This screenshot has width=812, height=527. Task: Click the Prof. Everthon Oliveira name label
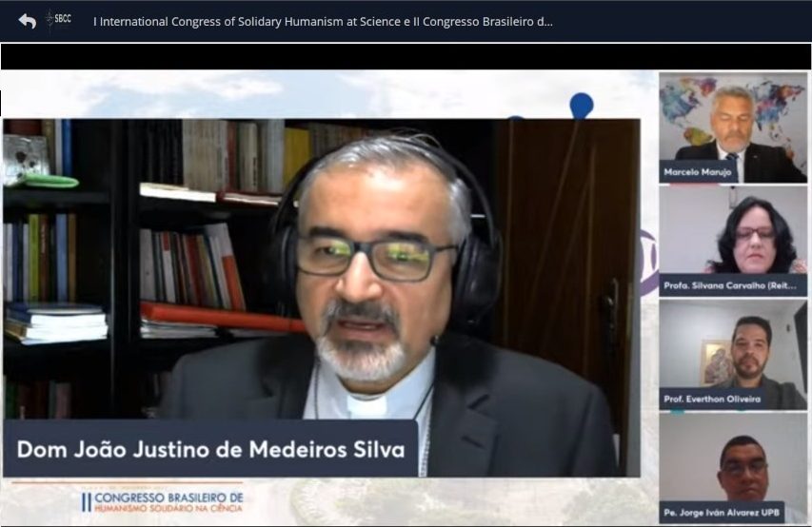pyautogui.click(x=713, y=400)
